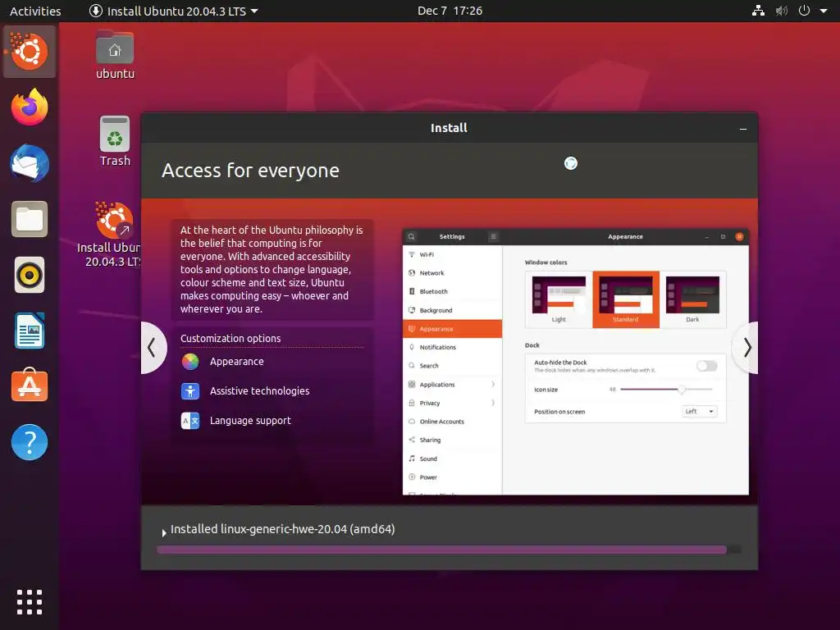This screenshot has width=840, height=630.
Task: Click the muted volume icon in top bar
Action: point(782,11)
